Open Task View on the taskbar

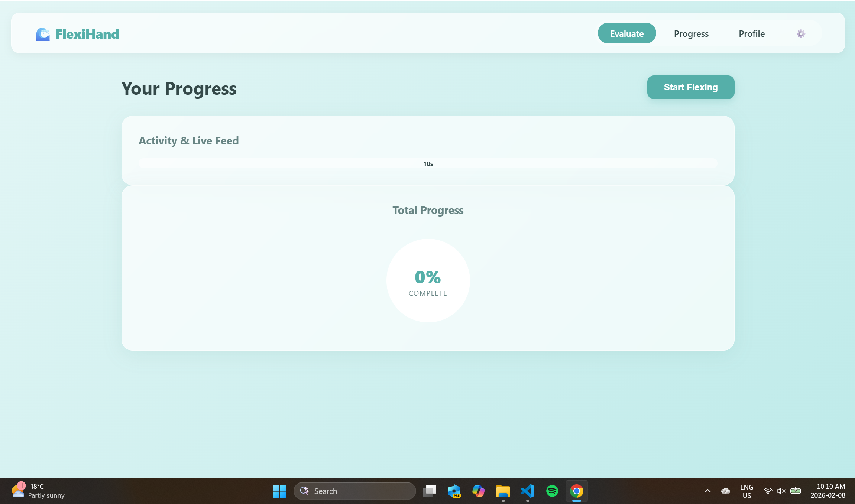point(430,491)
